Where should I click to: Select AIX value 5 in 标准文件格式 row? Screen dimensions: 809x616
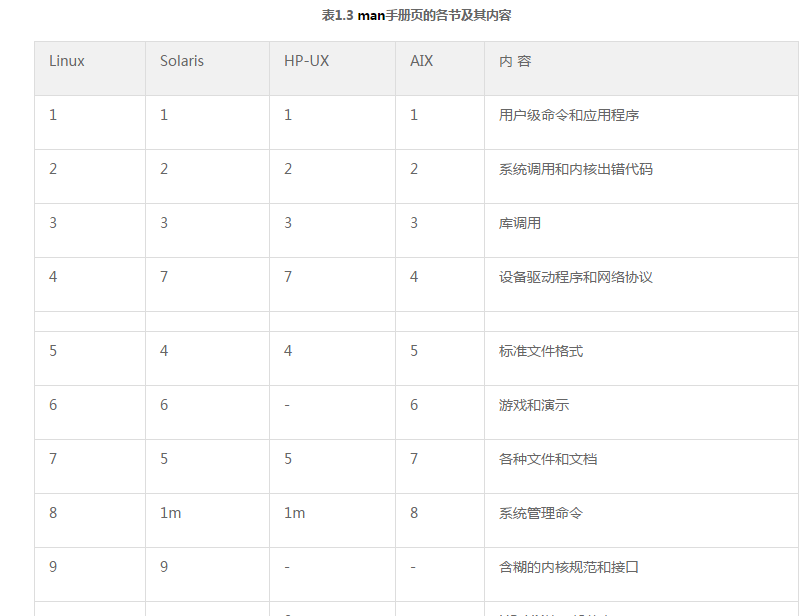click(414, 351)
